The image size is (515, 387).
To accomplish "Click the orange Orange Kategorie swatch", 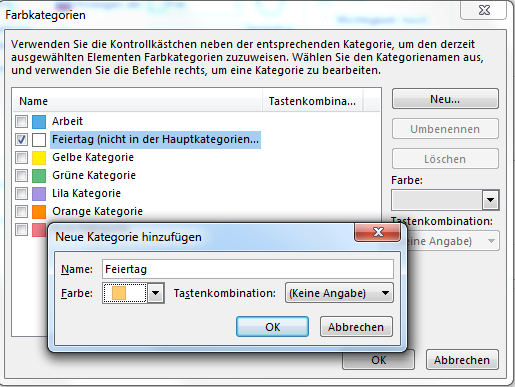I will tap(39, 212).
